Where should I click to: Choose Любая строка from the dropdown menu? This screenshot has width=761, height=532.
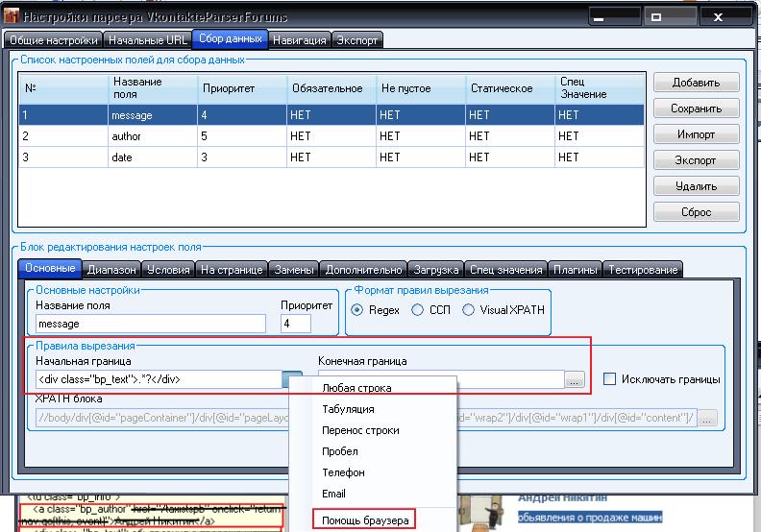coord(356,388)
